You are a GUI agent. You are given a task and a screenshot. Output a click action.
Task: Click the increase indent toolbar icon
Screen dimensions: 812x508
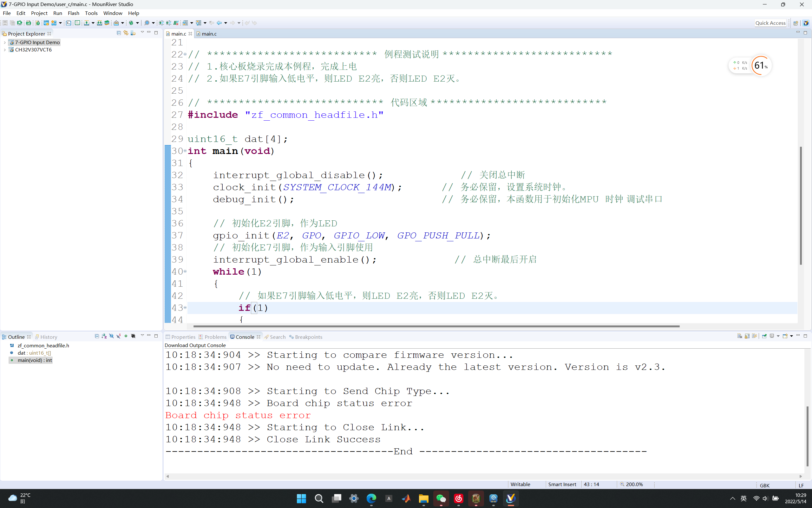pos(161,23)
